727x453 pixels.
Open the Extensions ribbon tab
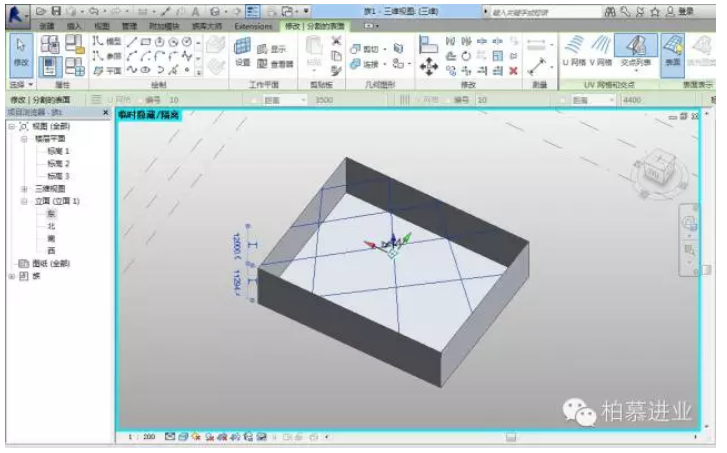pyautogui.click(x=253, y=26)
